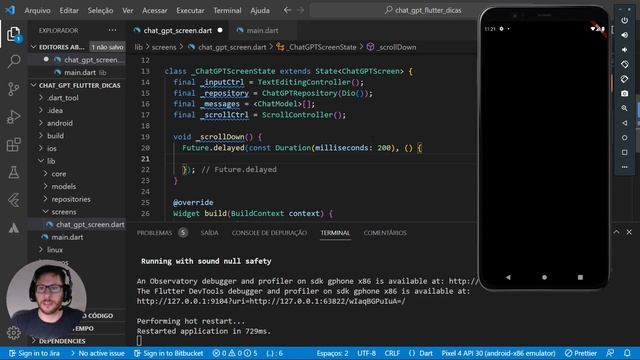Open the Search view in activity bar
The height and width of the screenshot is (360, 640).
pyautogui.click(x=13, y=61)
